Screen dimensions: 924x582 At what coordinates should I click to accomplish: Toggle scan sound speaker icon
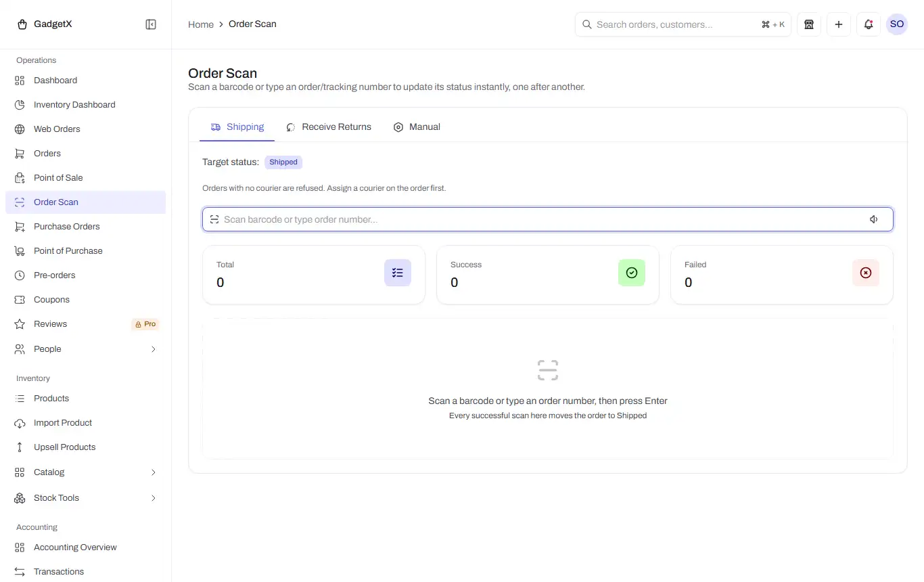point(874,219)
